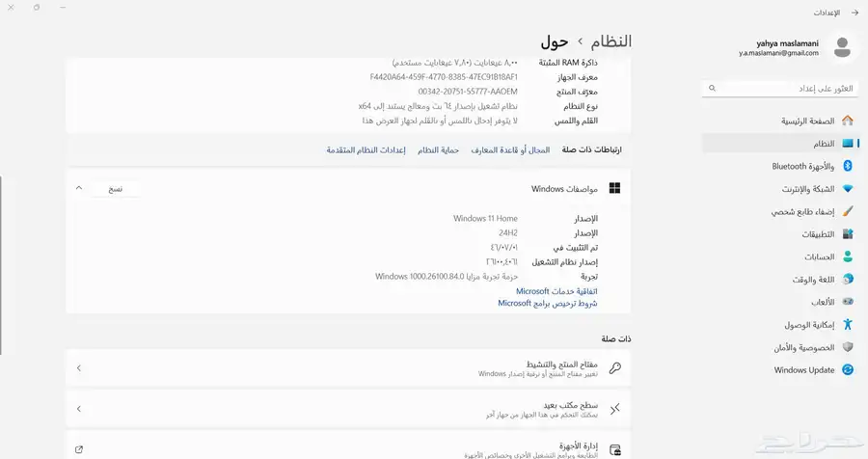The height and width of the screenshot is (459, 868).
Task: Click the Windows logo beside مواصفات Windows
Action: [x=614, y=188]
